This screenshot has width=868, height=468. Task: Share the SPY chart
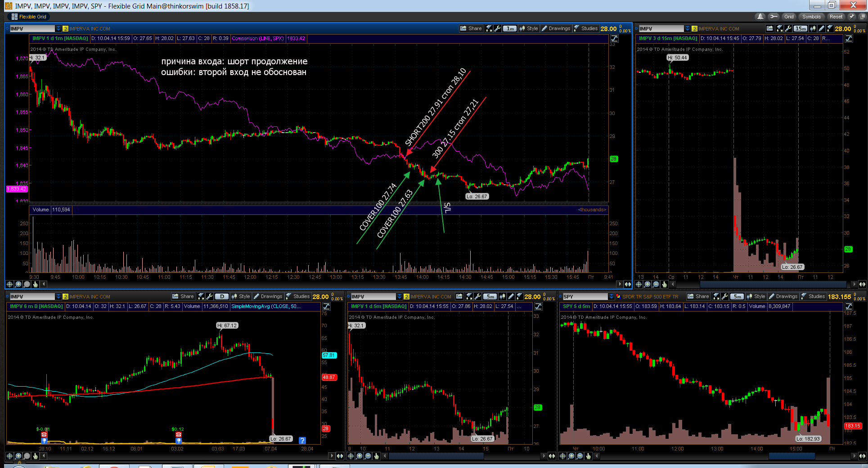point(698,296)
